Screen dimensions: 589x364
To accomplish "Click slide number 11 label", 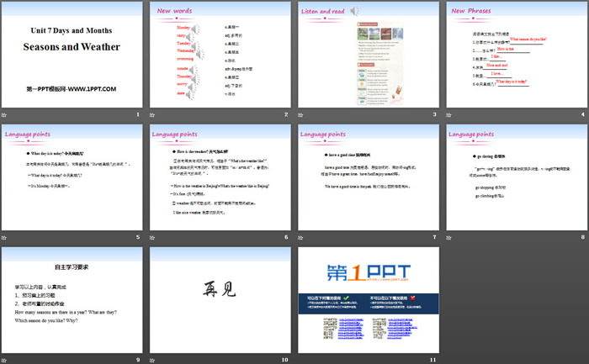I will 432,360.
